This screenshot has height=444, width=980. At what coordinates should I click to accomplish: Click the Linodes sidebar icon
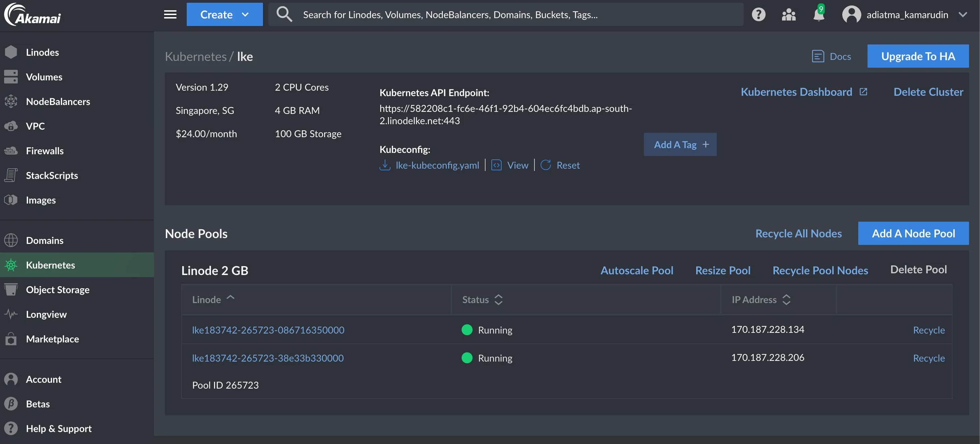pos(11,52)
